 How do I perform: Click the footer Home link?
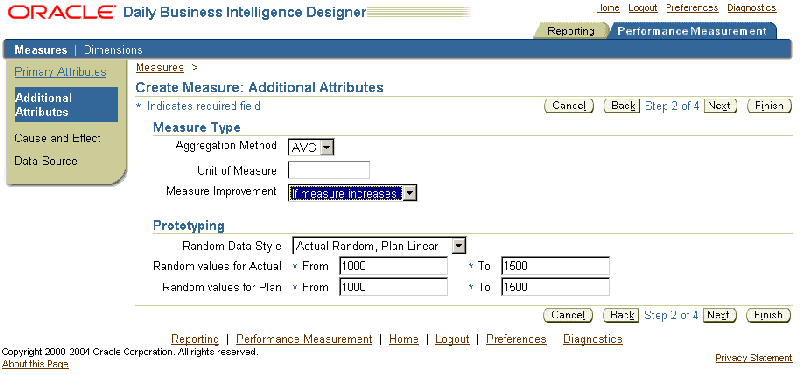click(404, 339)
